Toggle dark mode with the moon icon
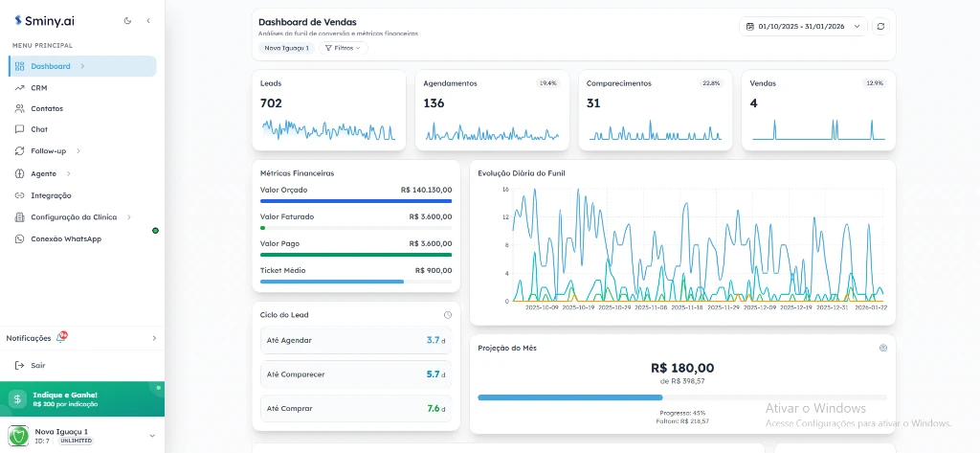 click(x=128, y=20)
